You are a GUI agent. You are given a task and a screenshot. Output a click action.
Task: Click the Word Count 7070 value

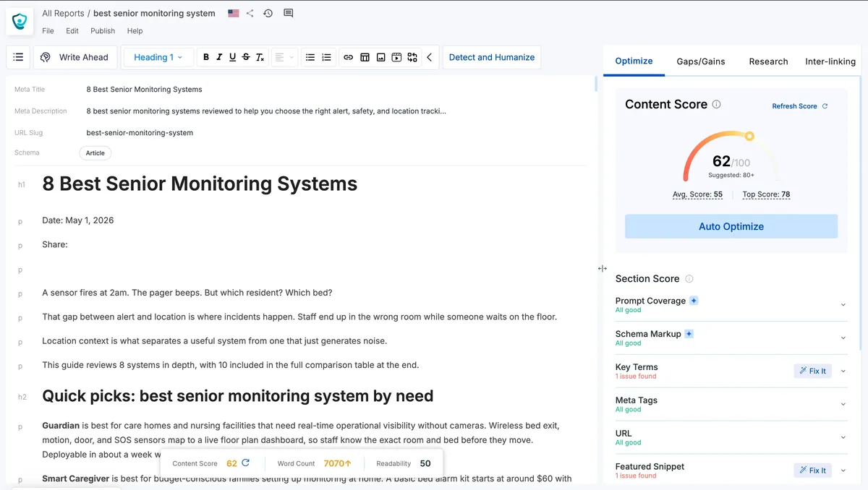[x=337, y=463]
